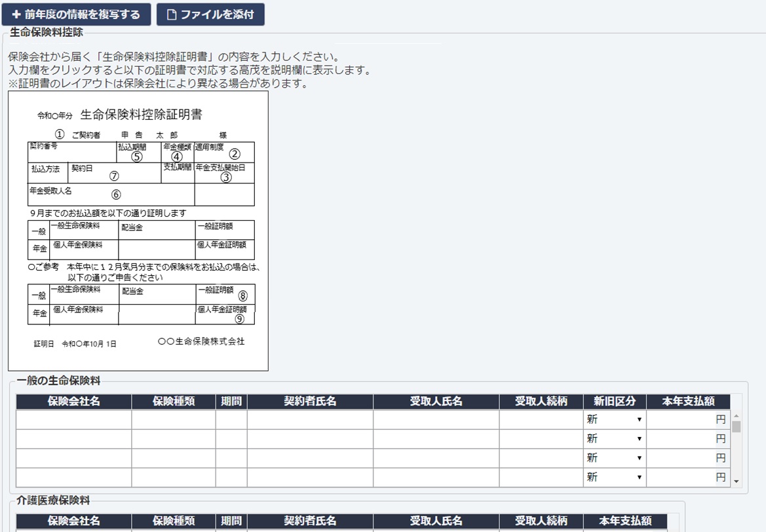Click the 一般の生命保険料 table scrollbar thumb
The height and width of the screenshot is (532, 766).
pyautogui.click(x=737, y=427)
